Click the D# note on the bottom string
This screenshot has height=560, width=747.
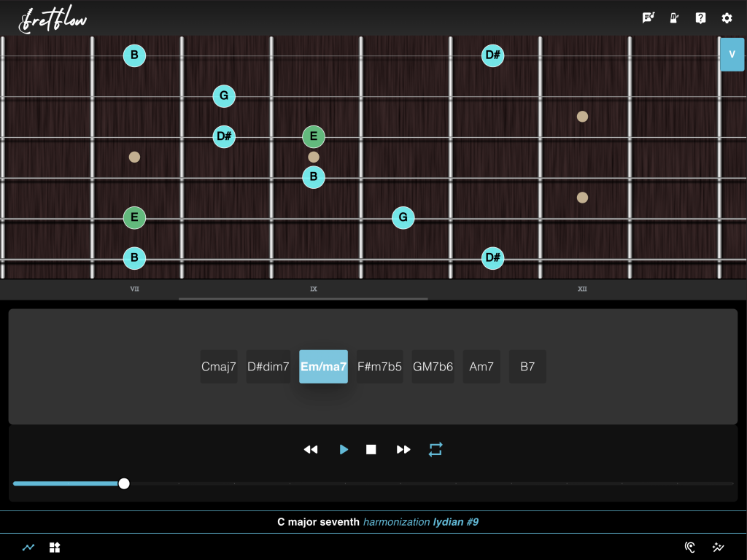click(x=492, y=258)
